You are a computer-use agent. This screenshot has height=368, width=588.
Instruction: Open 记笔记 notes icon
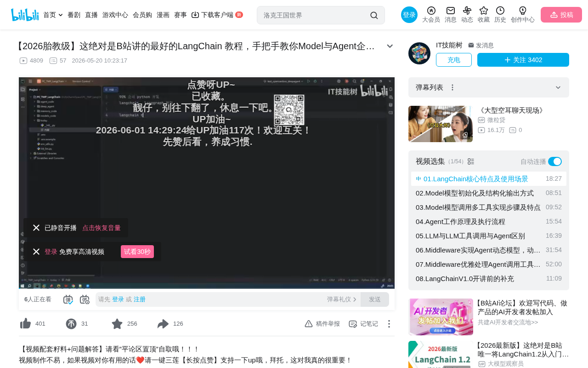coord(353,324)
